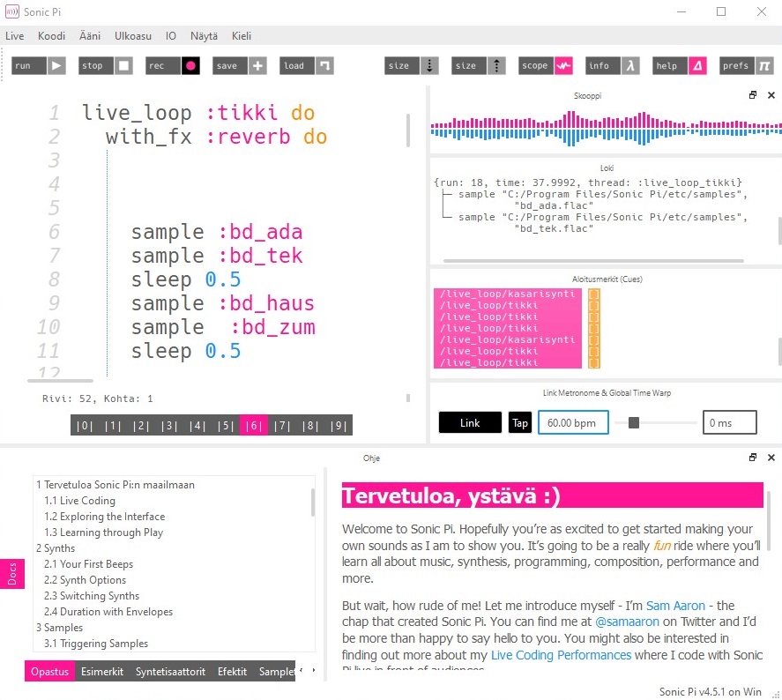Switch to buffer tab 2
The image size is (782, 700).
pyautogui.click(x=141, y=425)
